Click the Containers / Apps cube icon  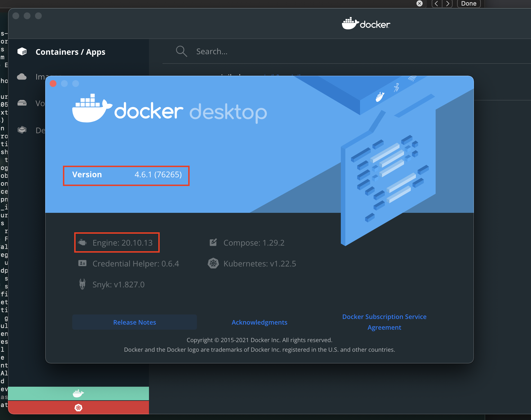(22, 51)
